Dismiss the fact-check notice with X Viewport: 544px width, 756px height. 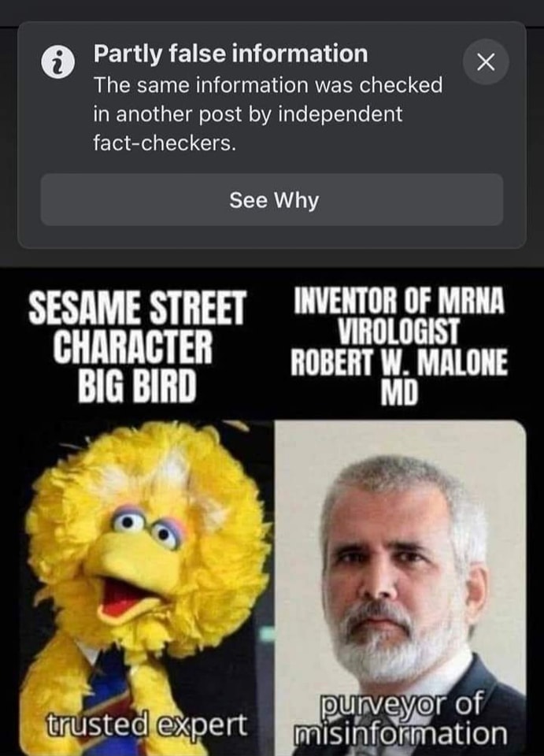tap(485, 62)
